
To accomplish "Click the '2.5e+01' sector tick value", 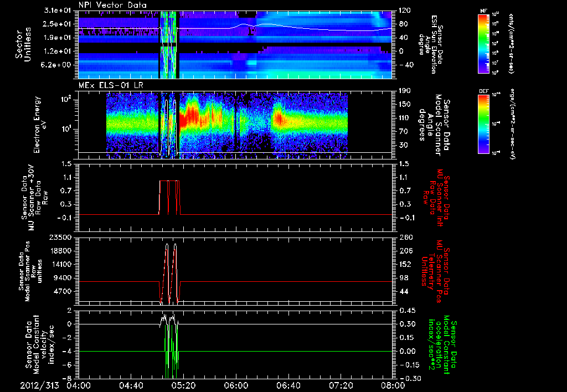I will coord(58,24).
